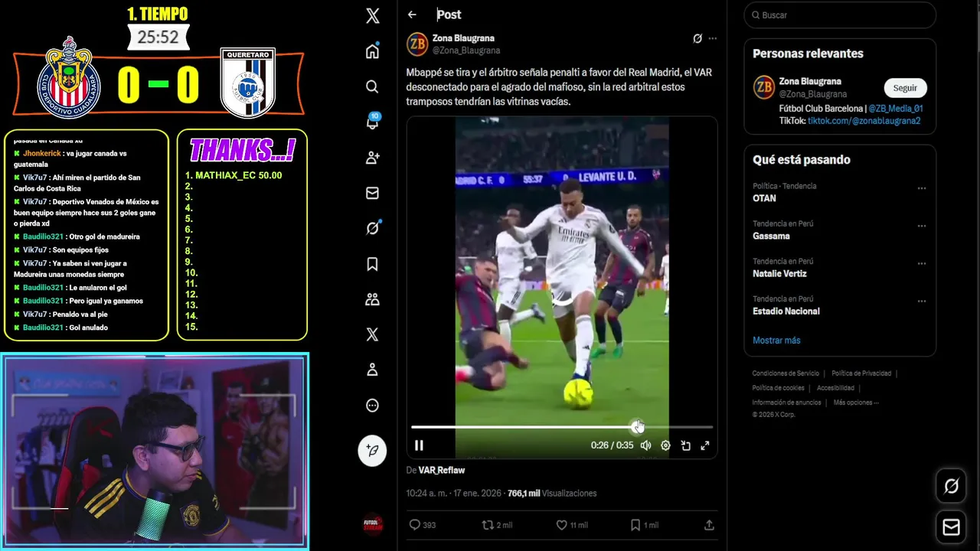Like the post with the heart icon

(571, 525)
